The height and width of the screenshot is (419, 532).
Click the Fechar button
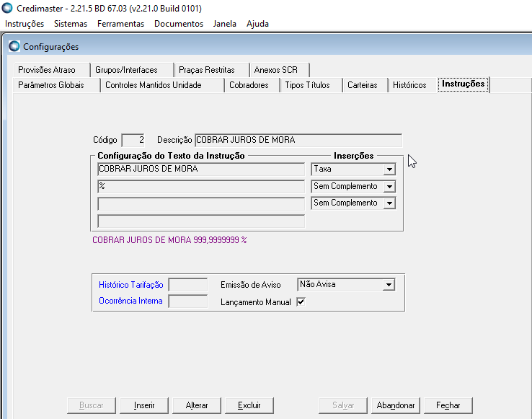(x=448, y=405)
